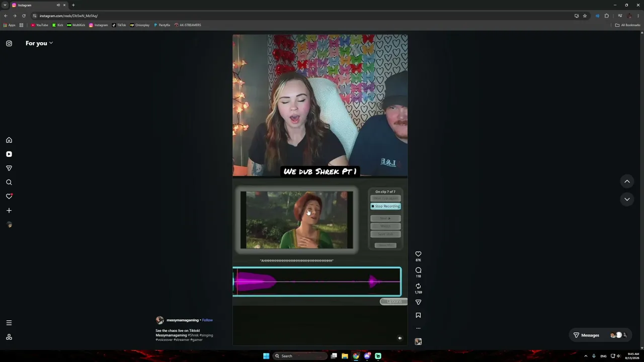Open the #voiceover hashtag

[x=164, y=340]
